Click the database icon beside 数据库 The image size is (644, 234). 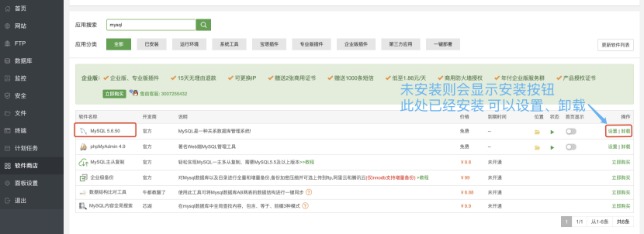[8, 61]
